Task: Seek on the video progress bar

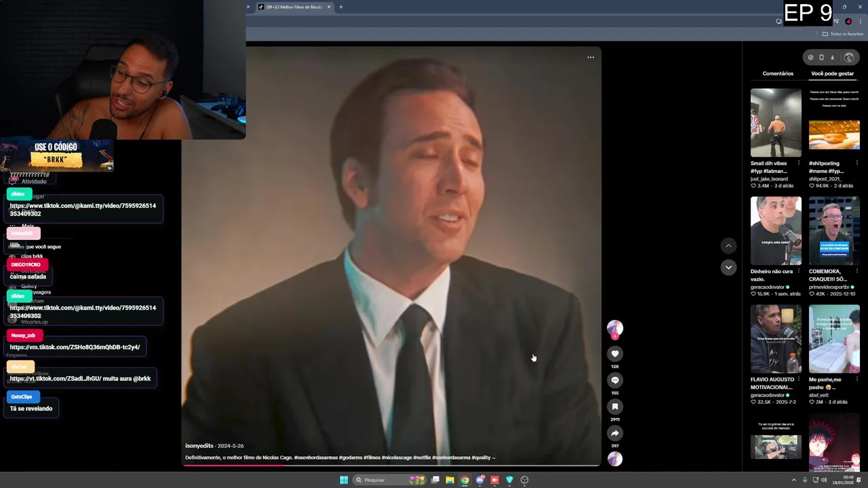Action: click(x=391, y=465)
